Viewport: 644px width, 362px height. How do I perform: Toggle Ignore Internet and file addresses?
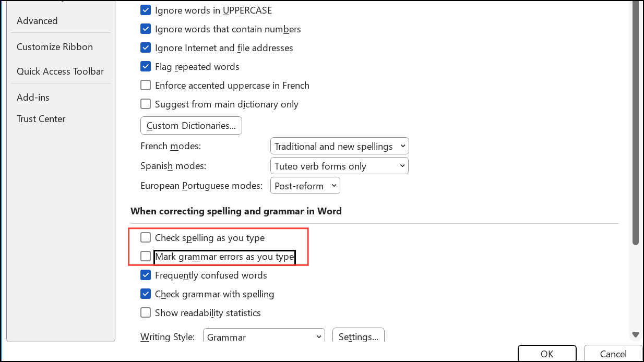click(146, 47)
